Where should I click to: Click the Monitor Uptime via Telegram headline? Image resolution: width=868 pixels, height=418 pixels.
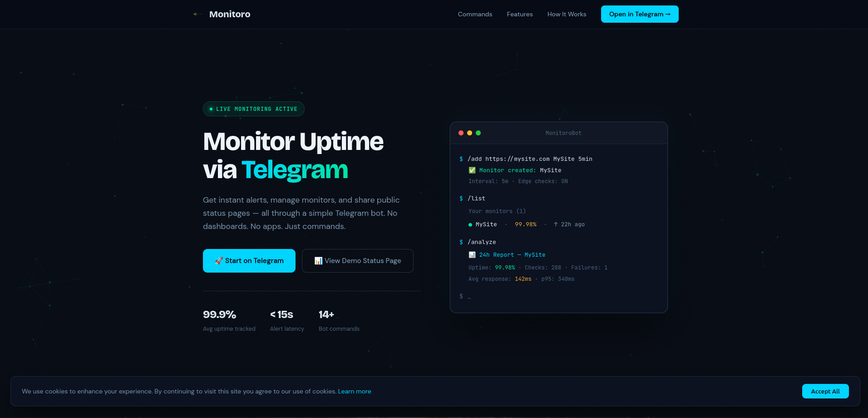(x=293, y=155)
